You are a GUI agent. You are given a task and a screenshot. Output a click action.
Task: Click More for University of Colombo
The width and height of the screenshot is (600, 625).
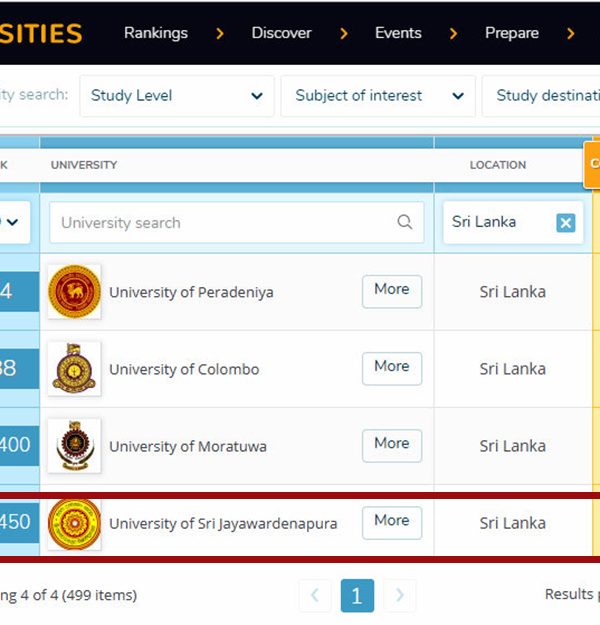391,367
